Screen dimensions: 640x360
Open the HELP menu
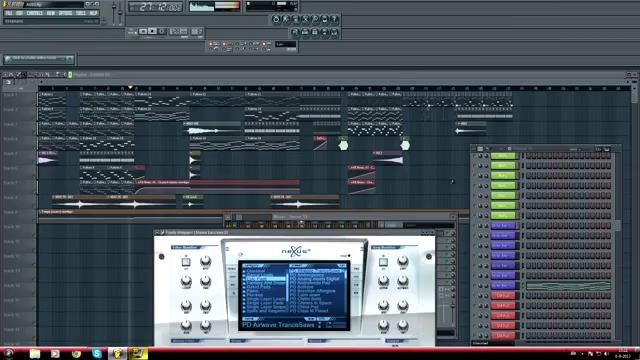tap(93, 13)
